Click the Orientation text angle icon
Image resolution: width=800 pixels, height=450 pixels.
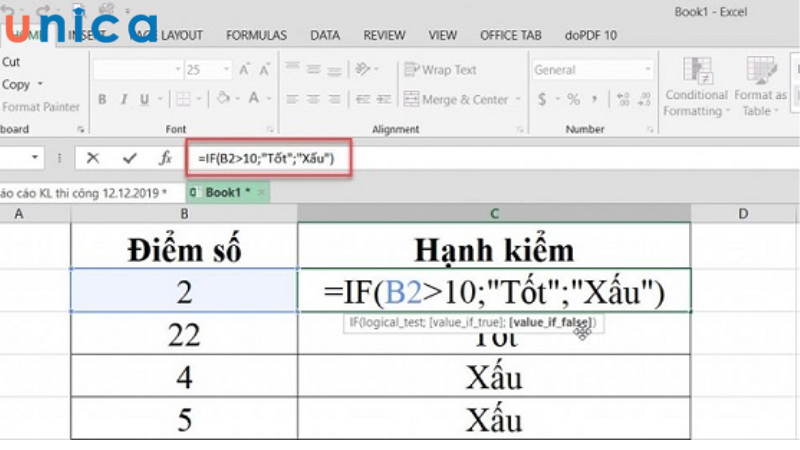pyautogui.click(x=363, y=68)
